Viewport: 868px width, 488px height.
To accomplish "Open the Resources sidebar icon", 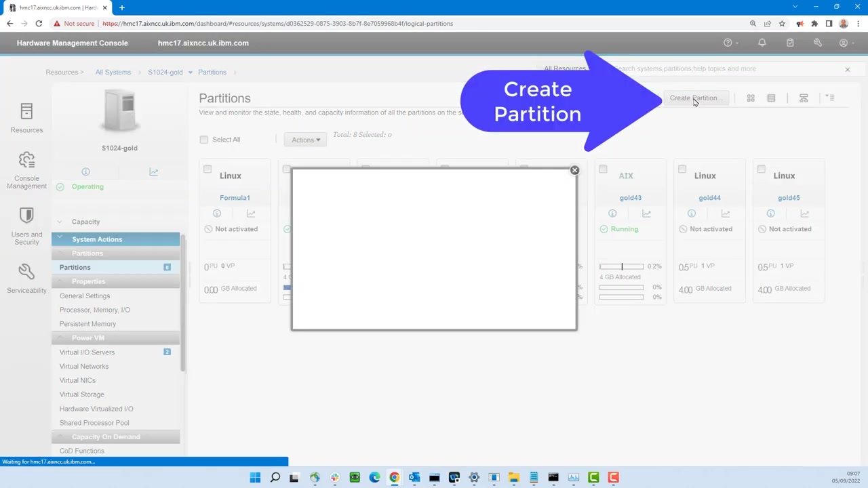I will [26, 111].
